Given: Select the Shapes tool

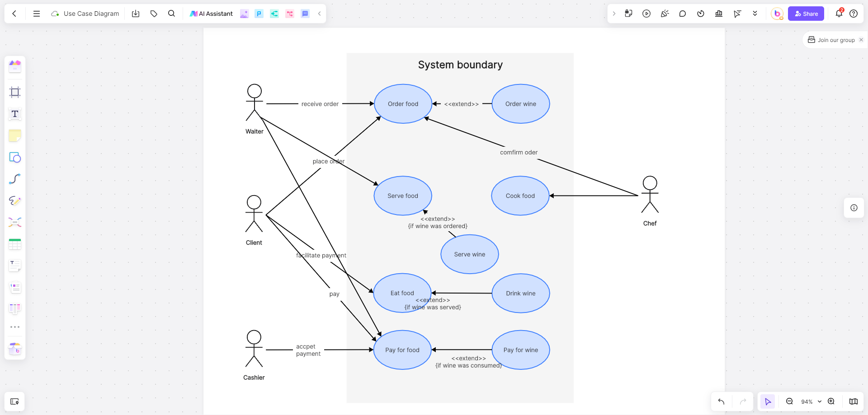Looking at the screenshot, I should [x=15, y=158].
